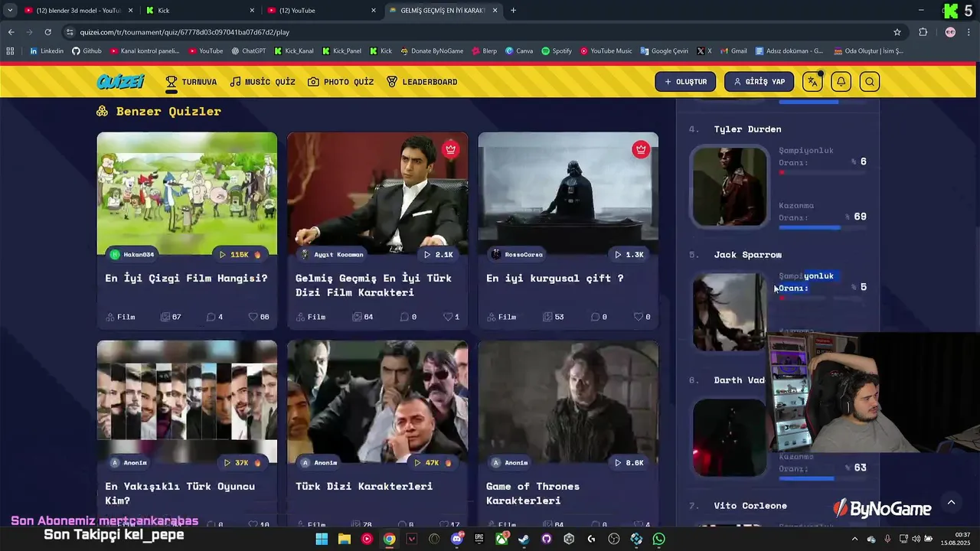This screenshot has height=551, width=980.
Task: Click the scroll-to-top arrow button
Action: click(x=951, y=503)
